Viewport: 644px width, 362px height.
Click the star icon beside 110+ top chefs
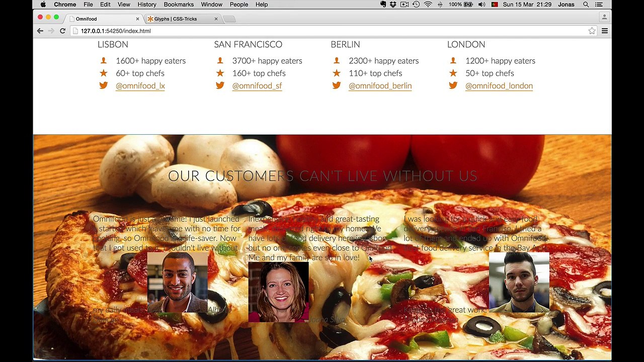[x=337, y=73]
